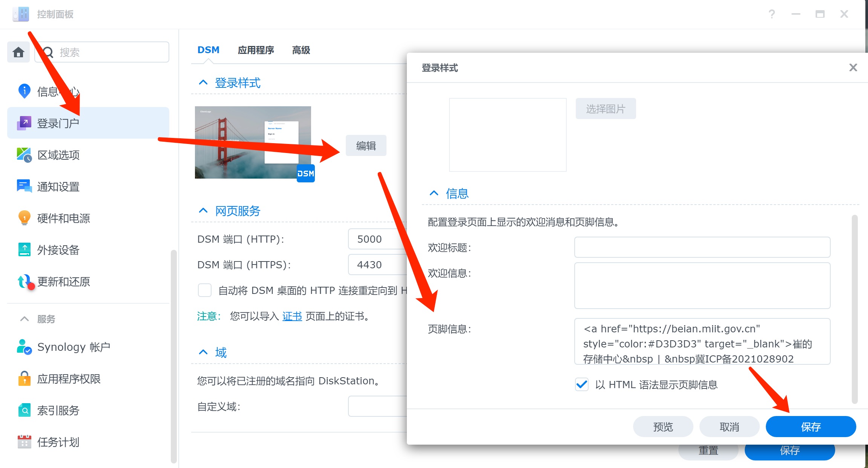The image size is (868, 468).
Task: Uncheck the HTML footer syntax checkbox
Action: tap(581, 385)
